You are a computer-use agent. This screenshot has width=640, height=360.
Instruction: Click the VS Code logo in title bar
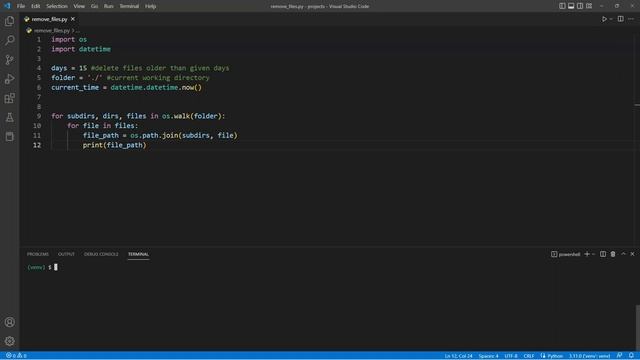tap(7, 6)
